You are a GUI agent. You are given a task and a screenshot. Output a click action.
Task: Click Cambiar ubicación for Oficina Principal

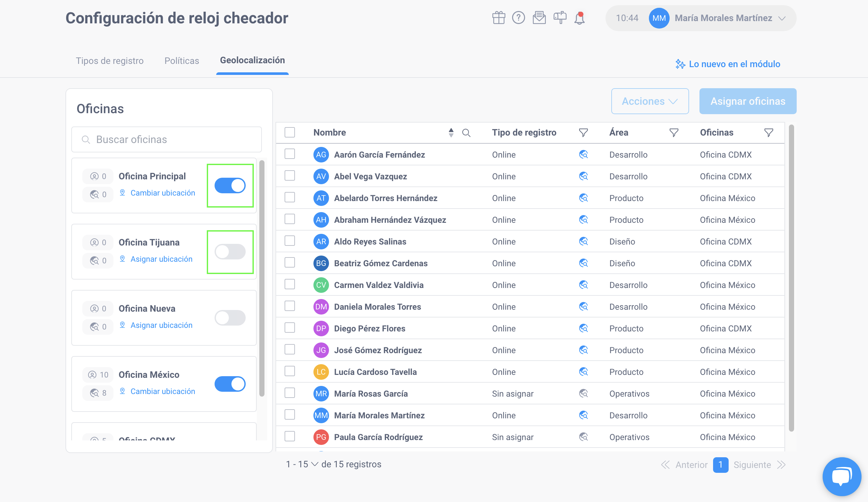click(163, 193)
